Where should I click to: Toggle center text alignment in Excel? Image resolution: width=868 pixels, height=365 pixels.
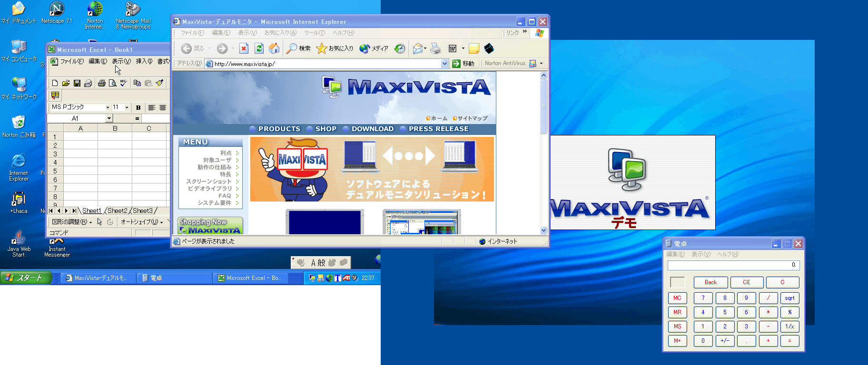pyautogui.click(x=163, y=108)
